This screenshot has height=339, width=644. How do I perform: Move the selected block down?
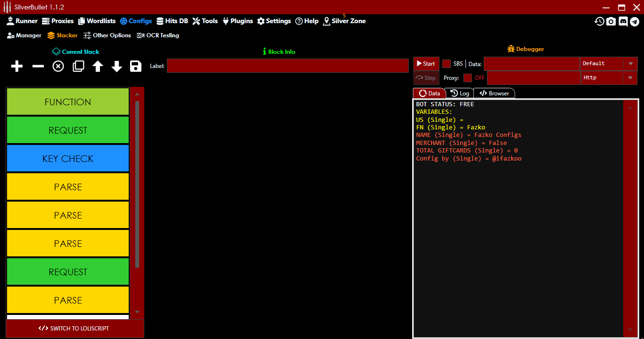click(x=116, y=66)
